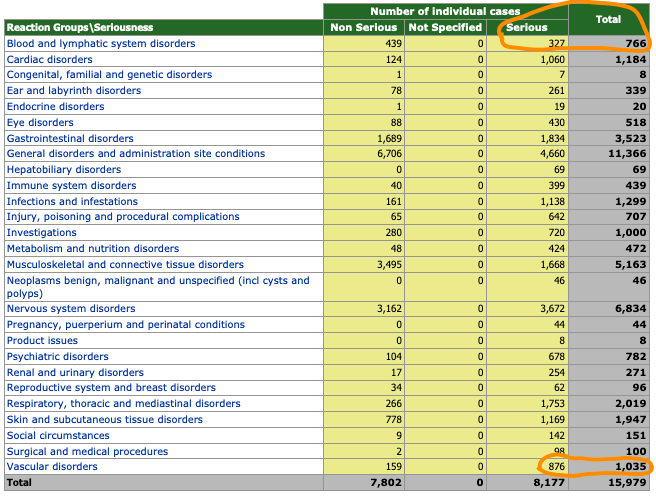
Task: Click the Non Serious column header
Action: coord(364,28)
